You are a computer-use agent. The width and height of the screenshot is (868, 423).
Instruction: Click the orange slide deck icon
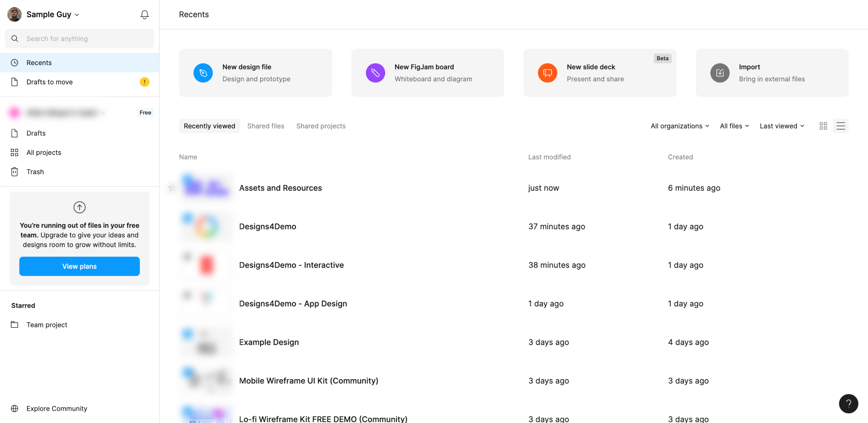pyautogui.click(x=547, y=73)
